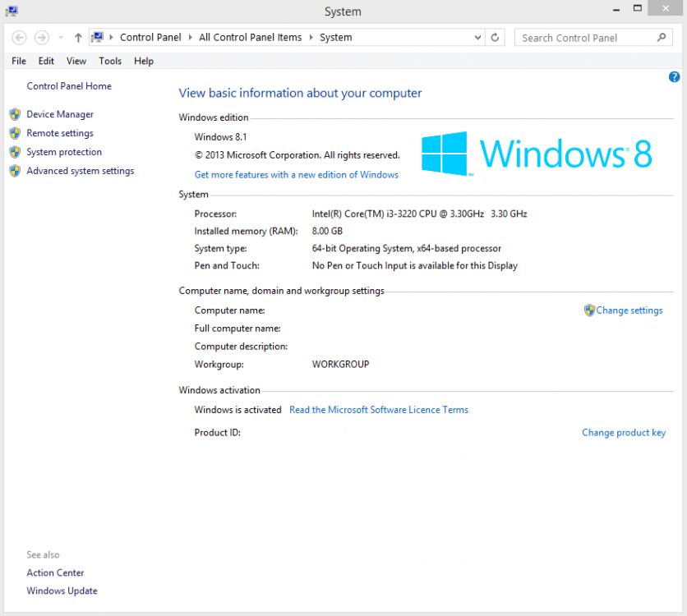Open Remote settings from the sidebar
Screen dimensions: 687x616
coord(60,133)
